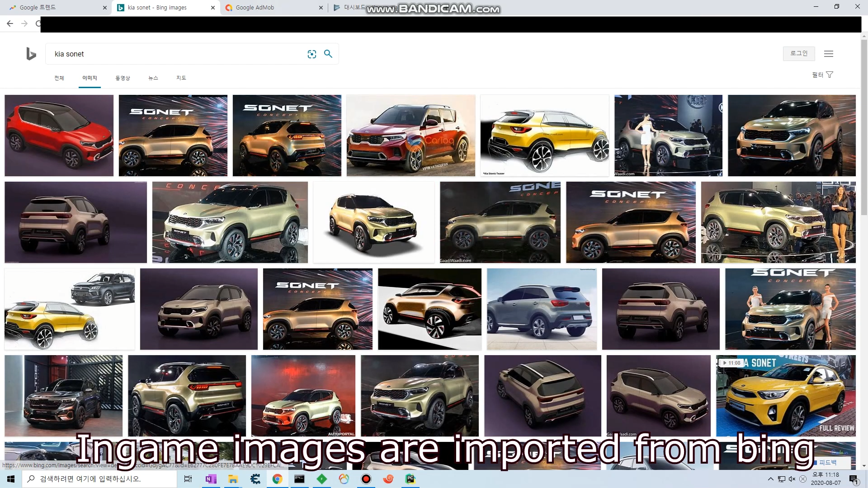Select the 전체 tab
This screenshot has width=868, height=488.
59,78
